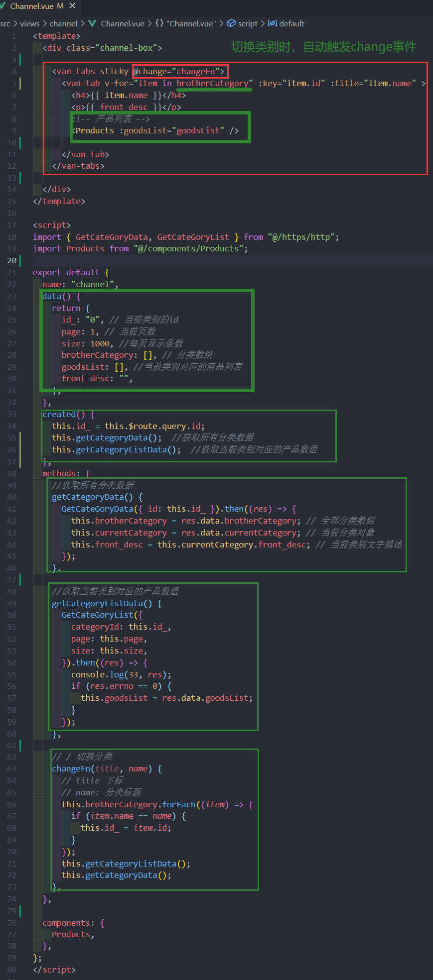Open the src breadcrumb segment

[x=5, y=23]
